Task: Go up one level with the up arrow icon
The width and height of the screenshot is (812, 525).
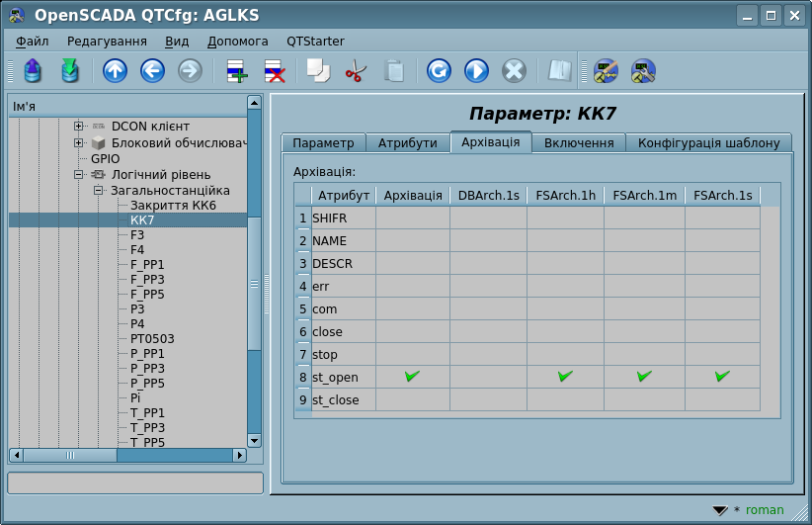Action: 116,71
